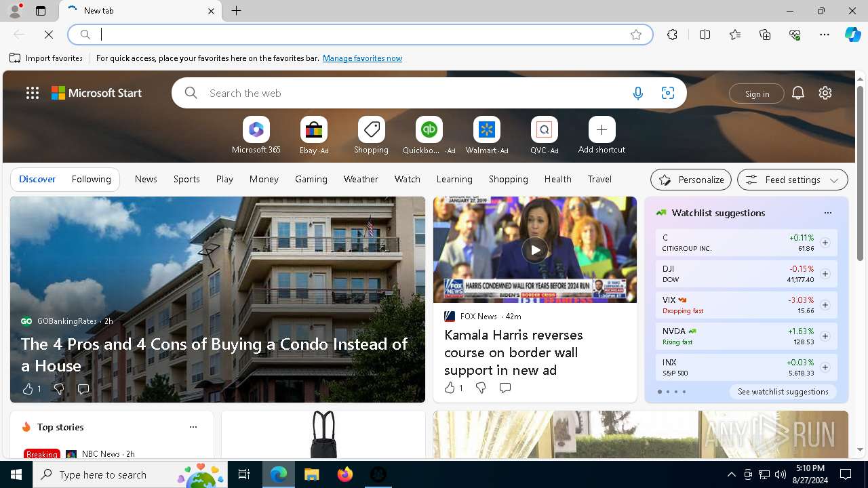Screen dimensions: 868x488
Task: Open the Quickbooks shortcut tile
Action: (429, 136)
